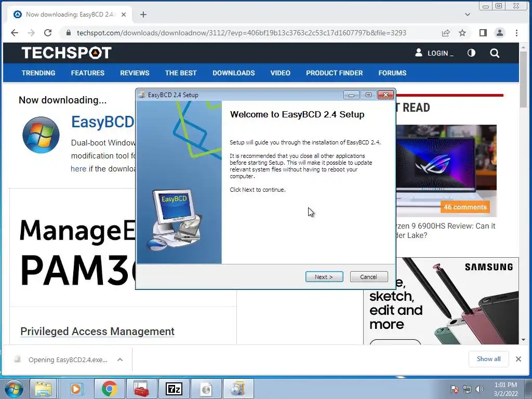Open the disc document taskbar icon
Viewport: 532px width, 399px height.
pyautogui.click(x=206, y=389)
